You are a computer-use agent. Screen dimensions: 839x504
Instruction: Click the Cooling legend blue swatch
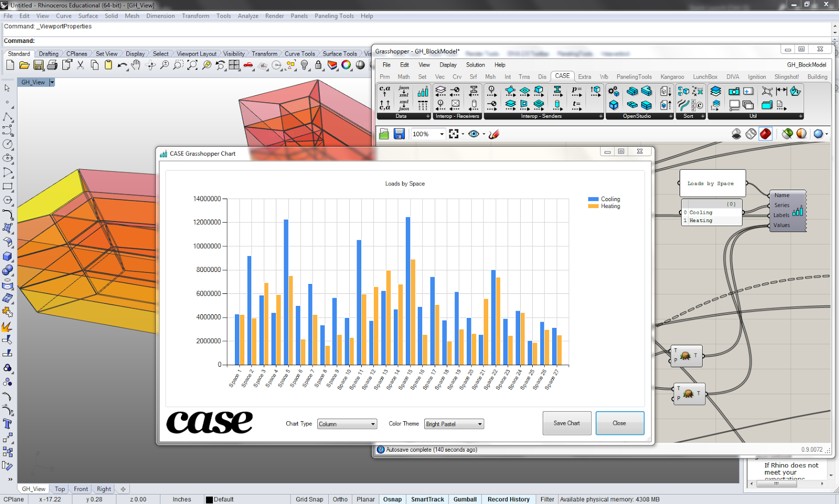[594, 199]
